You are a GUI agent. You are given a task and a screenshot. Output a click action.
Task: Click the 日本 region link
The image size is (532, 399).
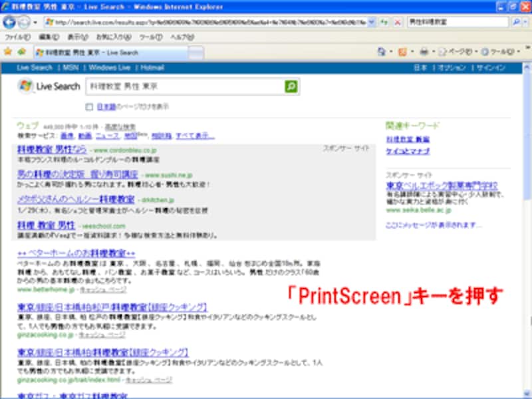point(420,68)
